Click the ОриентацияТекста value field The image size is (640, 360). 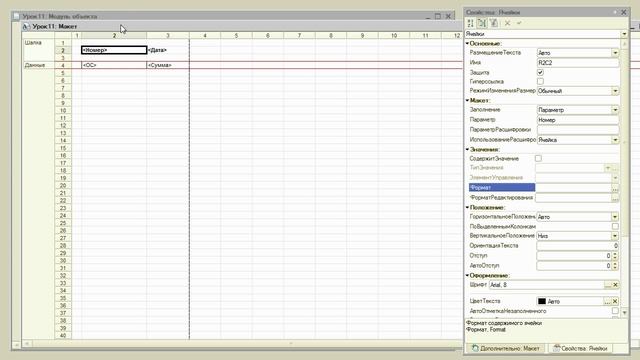[x=578, y=246]
